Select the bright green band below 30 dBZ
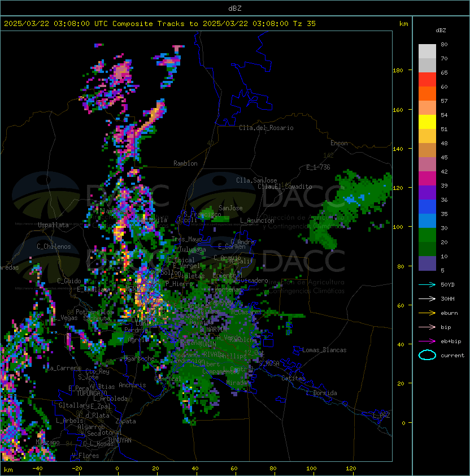 tap(427, 235)
